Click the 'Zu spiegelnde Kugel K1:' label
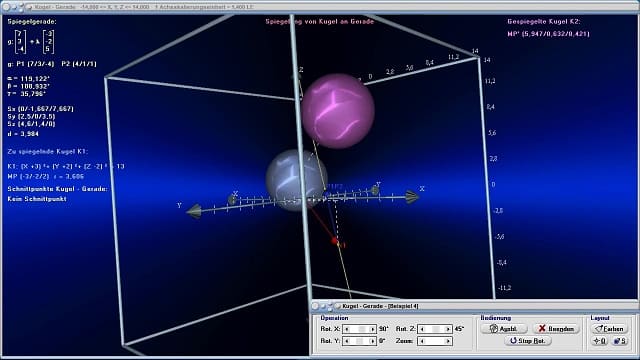 [x=48, y=151]
